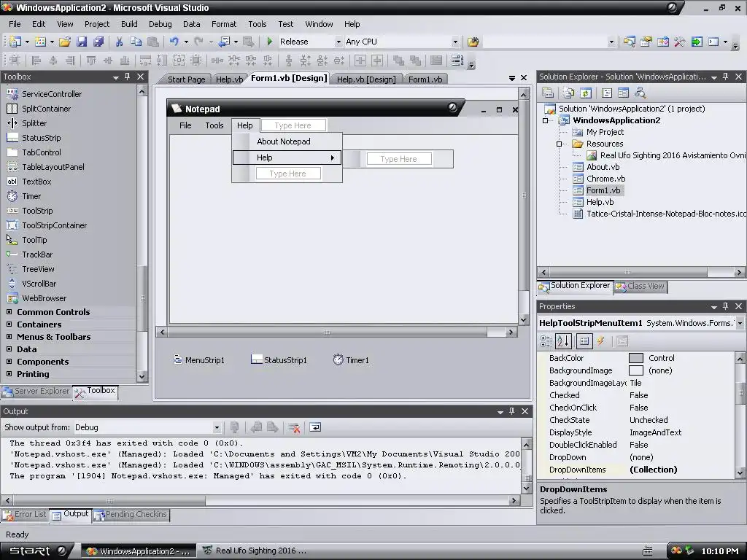Click BackgroundImage none swatch
The height and width of the screenshot is (560, 747).
click(x=636, y=370)
